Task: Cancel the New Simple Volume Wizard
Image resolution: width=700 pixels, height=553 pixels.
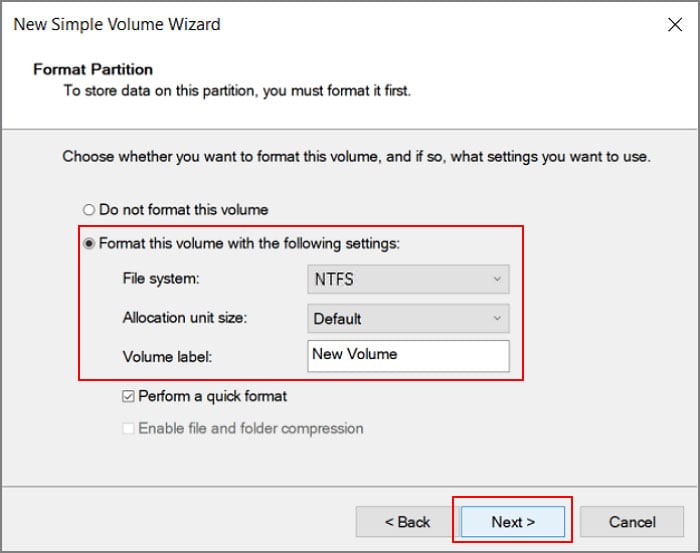Action: 632,522
